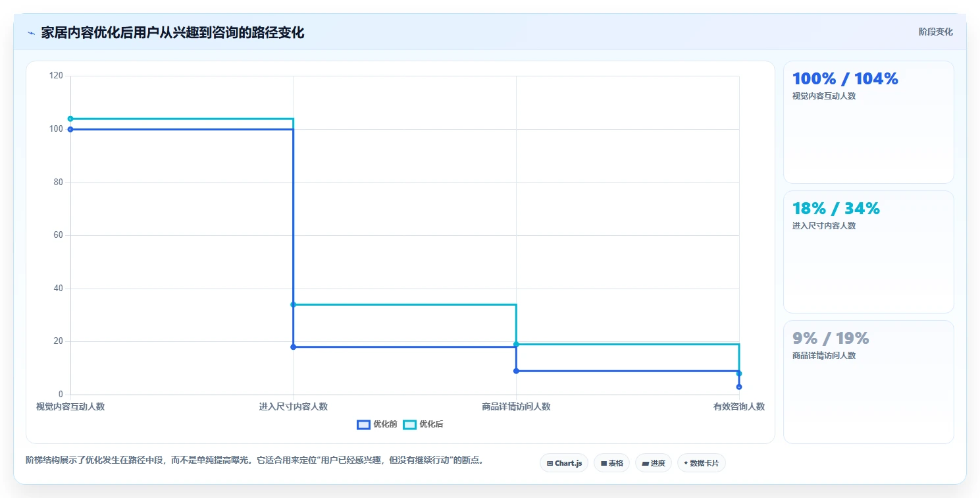Click the y-axis tick 0
980x498 pixels.
click(x=61, y=395)
